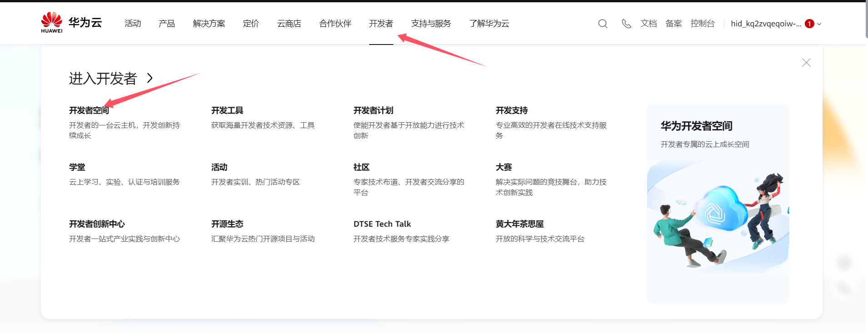Image resolution: width=868 pixels, height=333 pixels.
Task: Open 开发者空间 link
Action: pos(89,110)
